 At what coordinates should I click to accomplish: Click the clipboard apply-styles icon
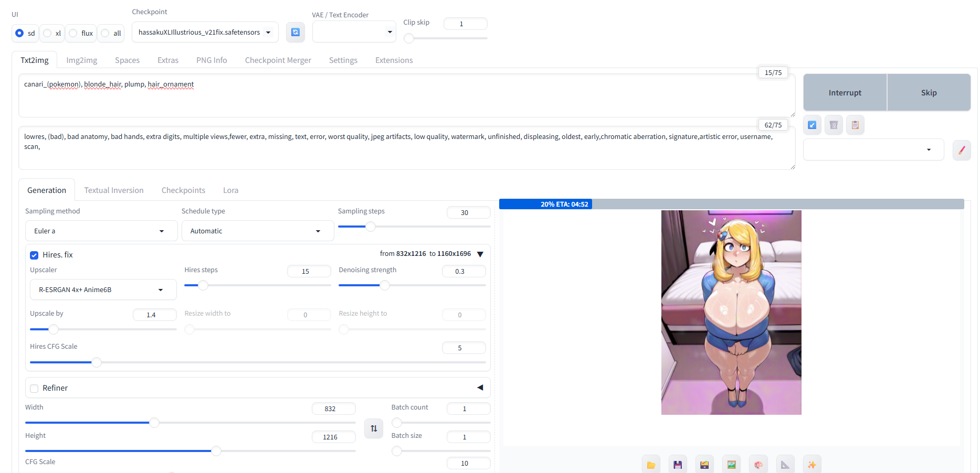855,125
